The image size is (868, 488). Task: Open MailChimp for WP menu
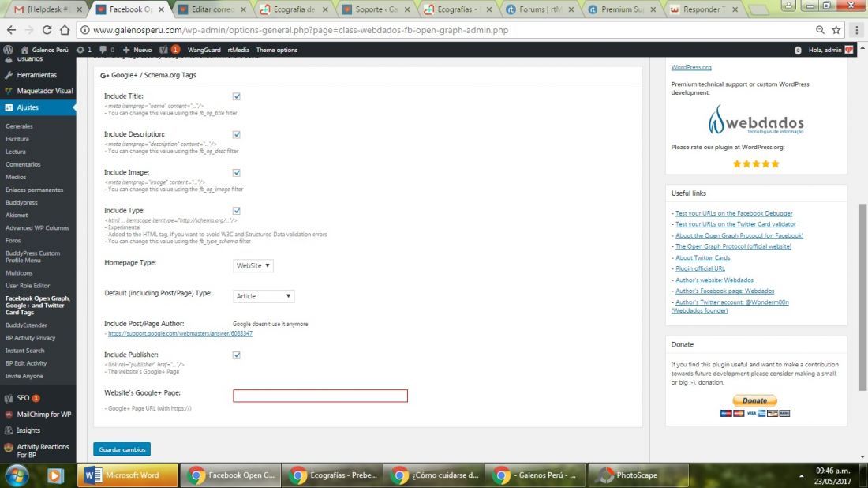43,415
